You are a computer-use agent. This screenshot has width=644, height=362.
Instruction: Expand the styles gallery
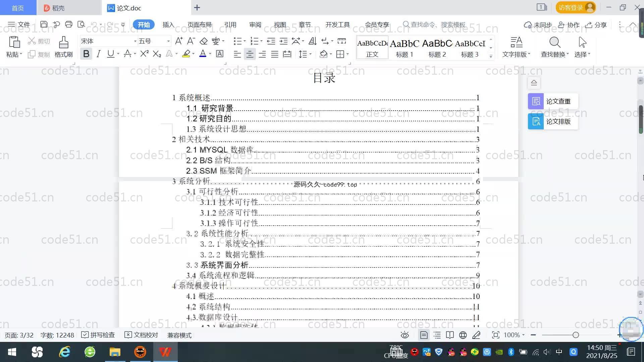coord(491,56)
